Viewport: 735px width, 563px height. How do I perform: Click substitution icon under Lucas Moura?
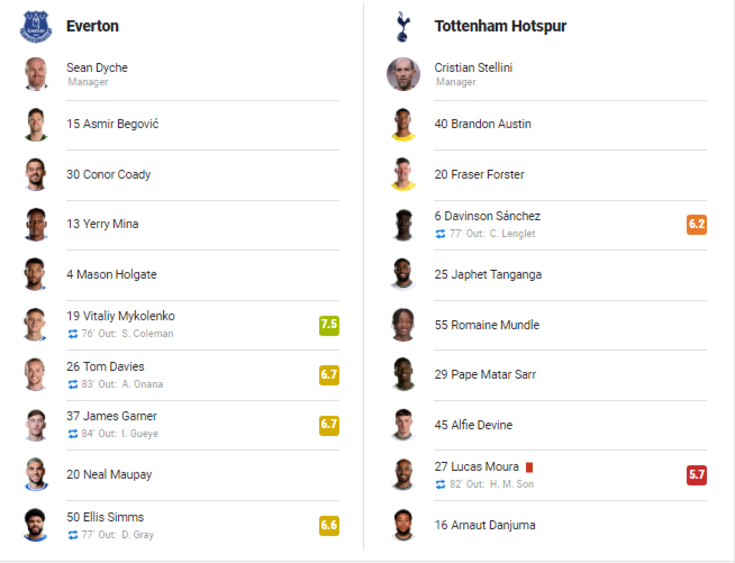pos(440,484)
